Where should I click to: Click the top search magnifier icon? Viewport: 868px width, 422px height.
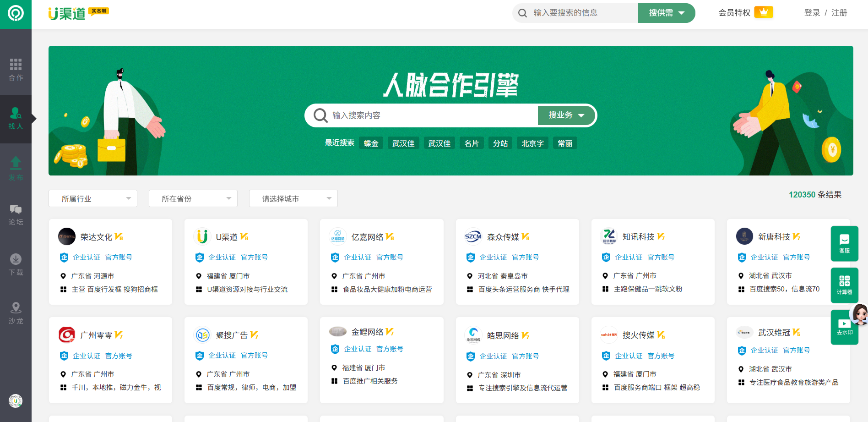point(522,13)
